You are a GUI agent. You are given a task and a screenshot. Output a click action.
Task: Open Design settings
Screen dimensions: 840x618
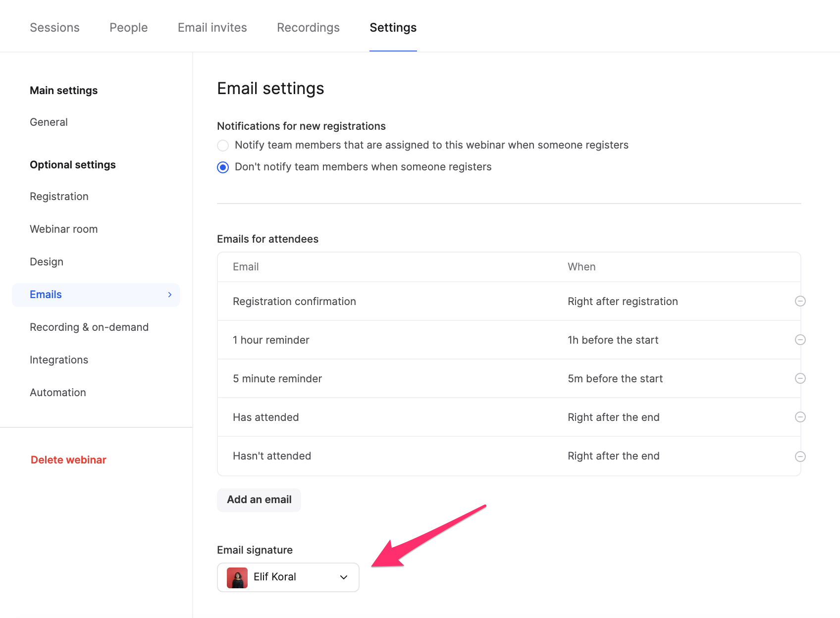click(x=46, y=261)
